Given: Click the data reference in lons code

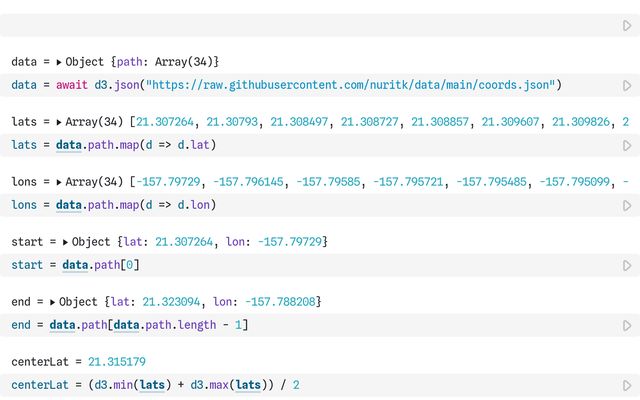Looking at the screenshot, I should 69,205.
